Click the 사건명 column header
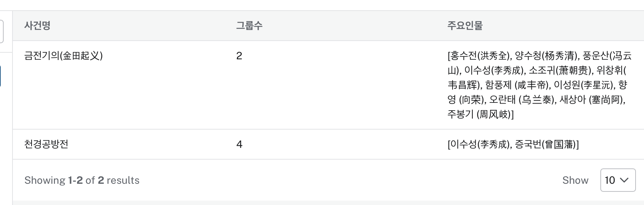 click(37, 26)
